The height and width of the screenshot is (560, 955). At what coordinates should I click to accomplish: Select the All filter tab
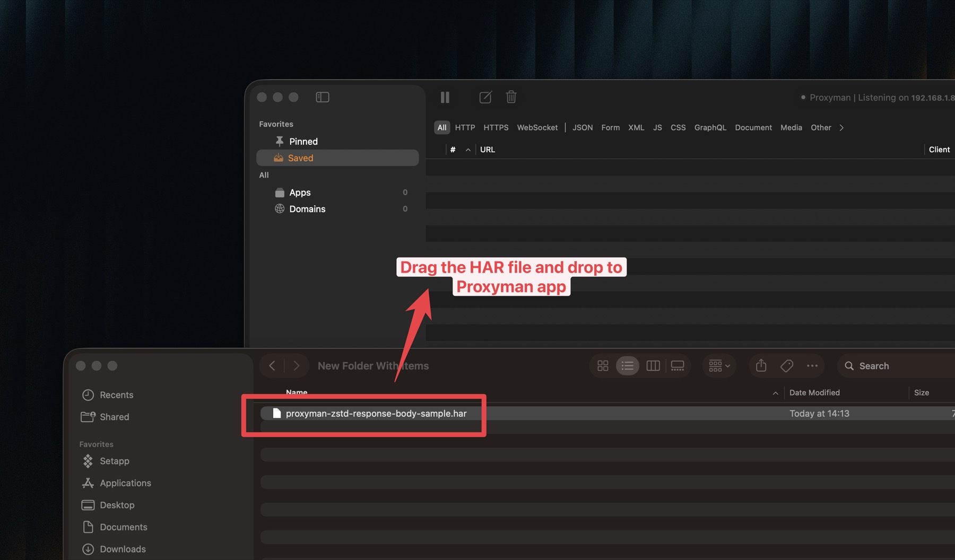442,127
